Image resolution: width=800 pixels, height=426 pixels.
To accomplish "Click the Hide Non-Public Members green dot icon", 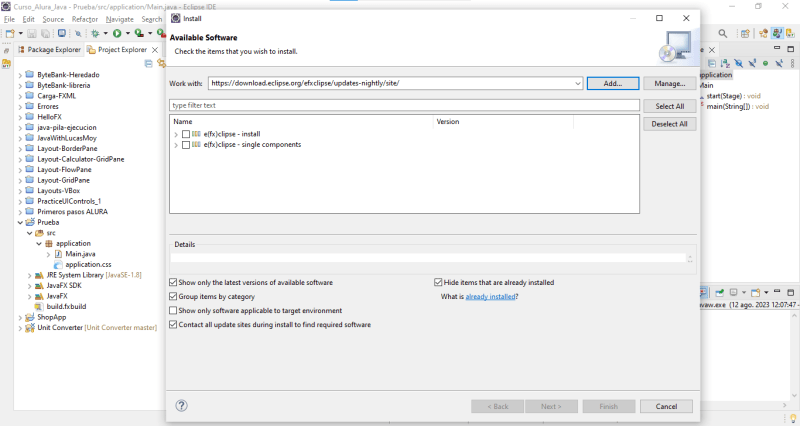I will (765, 64).
